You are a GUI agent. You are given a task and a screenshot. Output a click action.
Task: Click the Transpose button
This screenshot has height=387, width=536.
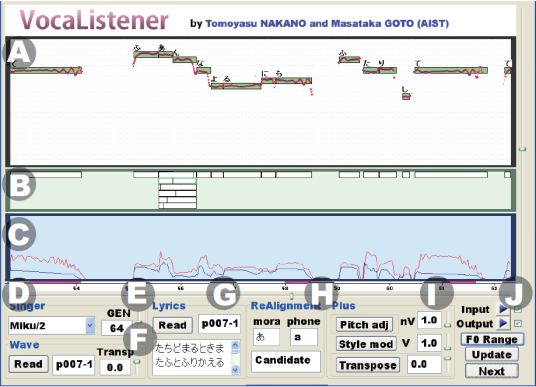(x=368, y=365)
